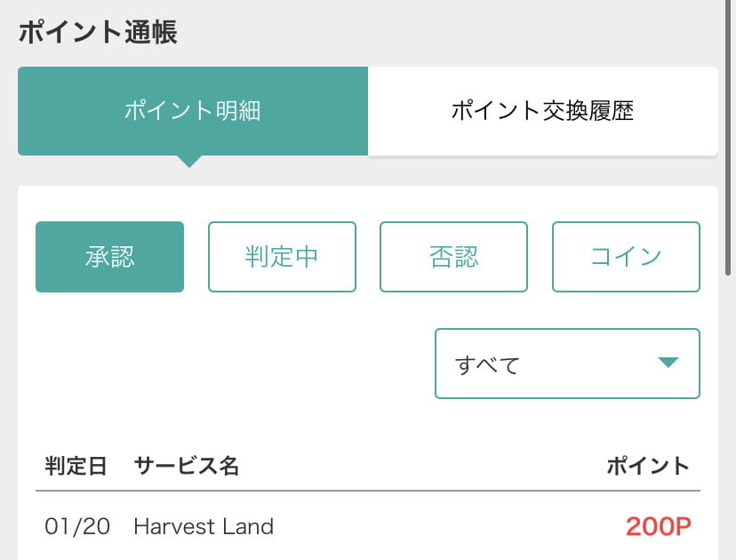Select the 承認 filter button

[110, 257]
